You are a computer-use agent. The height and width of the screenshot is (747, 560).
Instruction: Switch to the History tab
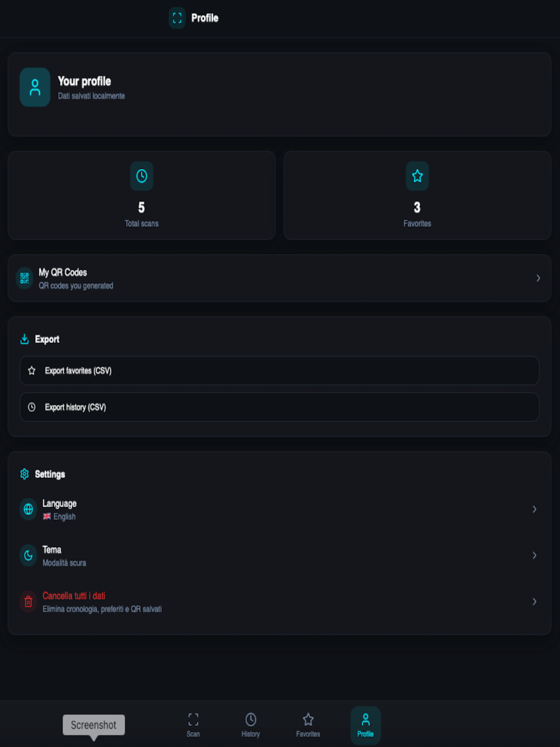251,725
